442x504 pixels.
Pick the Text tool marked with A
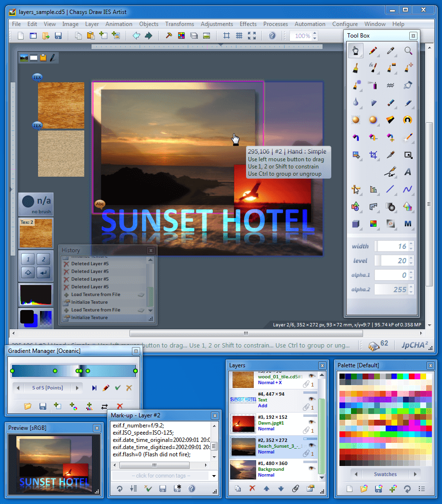(x=409, y=171)
